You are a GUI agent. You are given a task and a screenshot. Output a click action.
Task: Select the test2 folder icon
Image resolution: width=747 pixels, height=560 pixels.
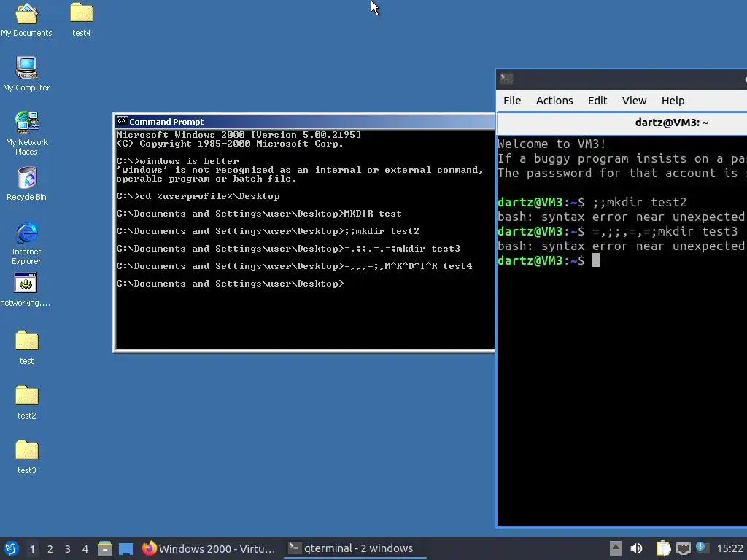(27, 402)
